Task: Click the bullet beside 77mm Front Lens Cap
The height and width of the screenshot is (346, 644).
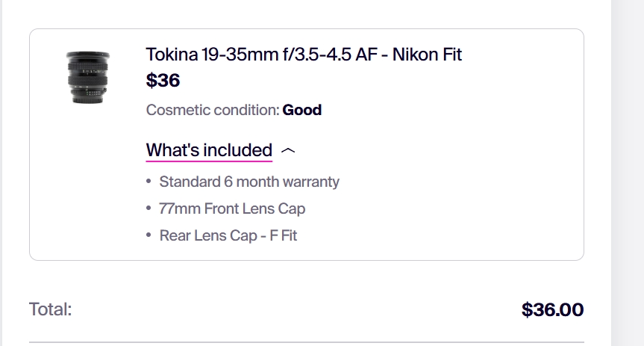Action: (149, 208)
